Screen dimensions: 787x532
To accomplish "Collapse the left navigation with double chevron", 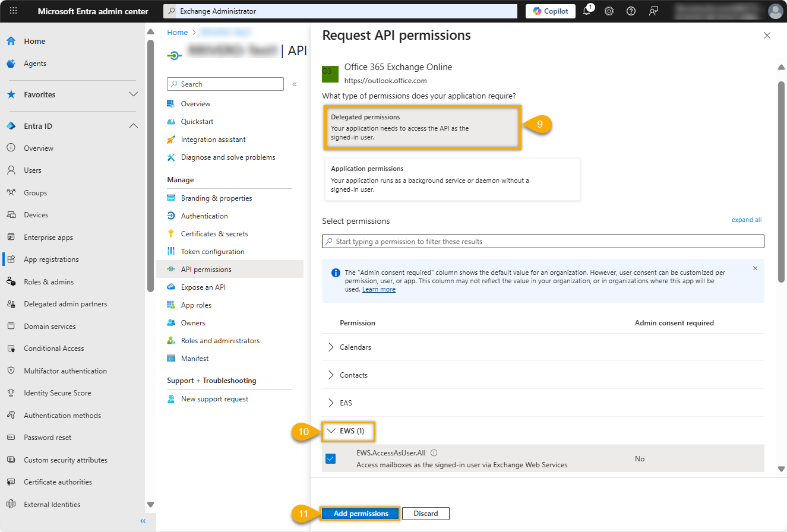I will 143,521.
